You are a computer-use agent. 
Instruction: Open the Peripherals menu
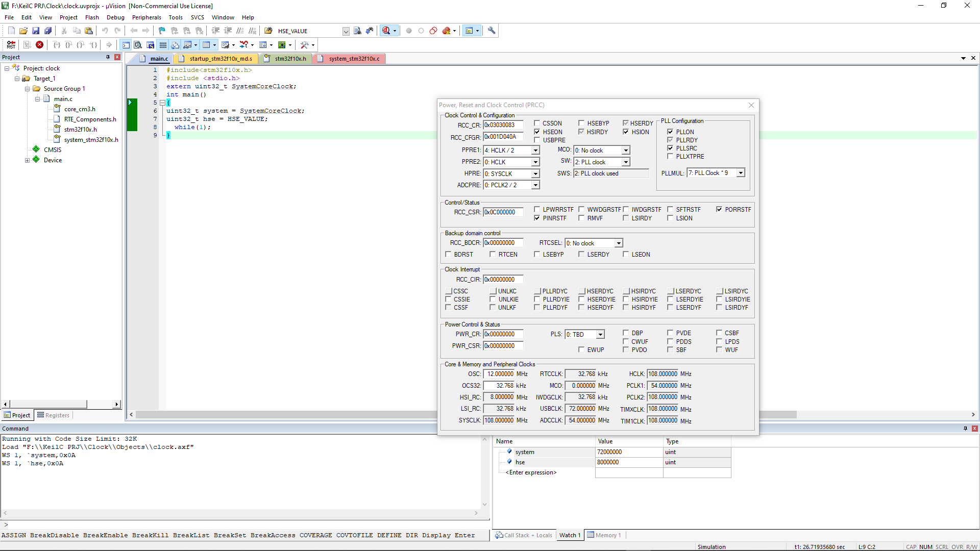coord(146,17)
